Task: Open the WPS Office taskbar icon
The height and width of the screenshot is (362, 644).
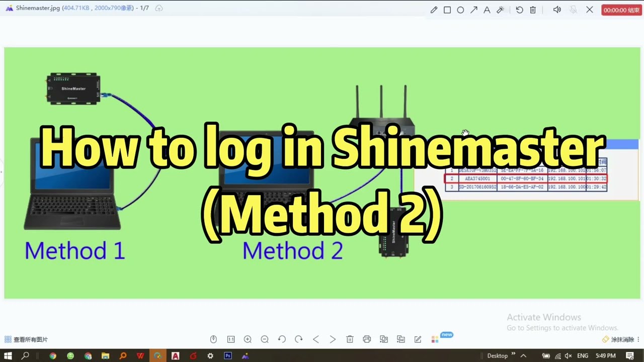Action: tap(140, 356)
